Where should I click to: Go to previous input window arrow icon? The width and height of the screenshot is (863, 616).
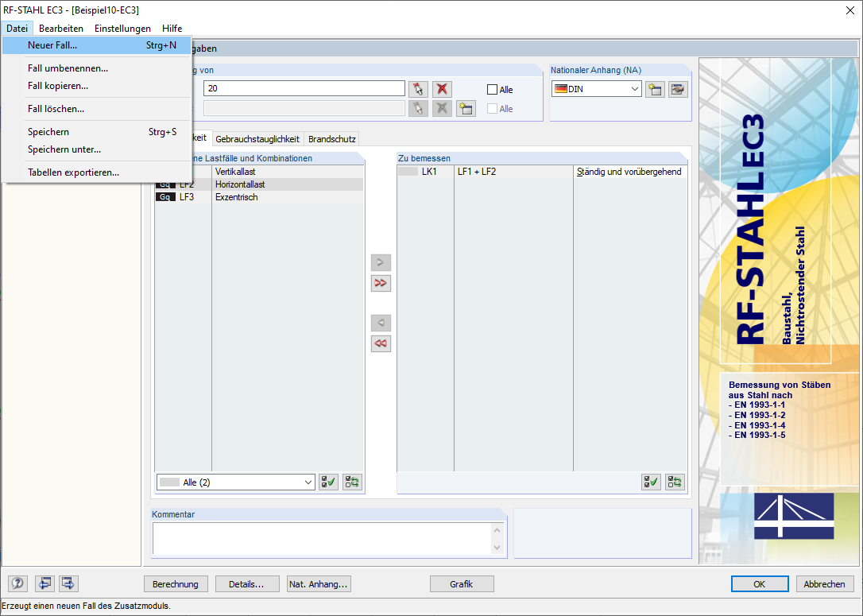(x=45, y=583)
